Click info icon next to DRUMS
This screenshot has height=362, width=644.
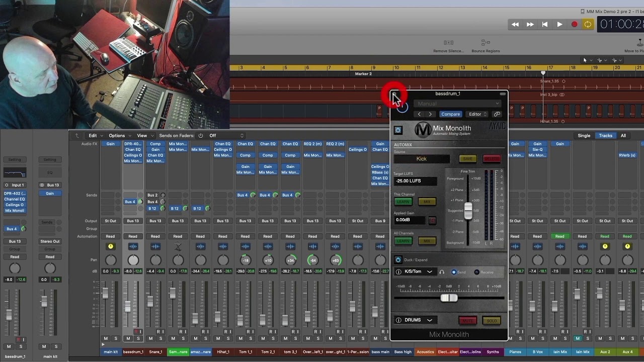(398, 320)
